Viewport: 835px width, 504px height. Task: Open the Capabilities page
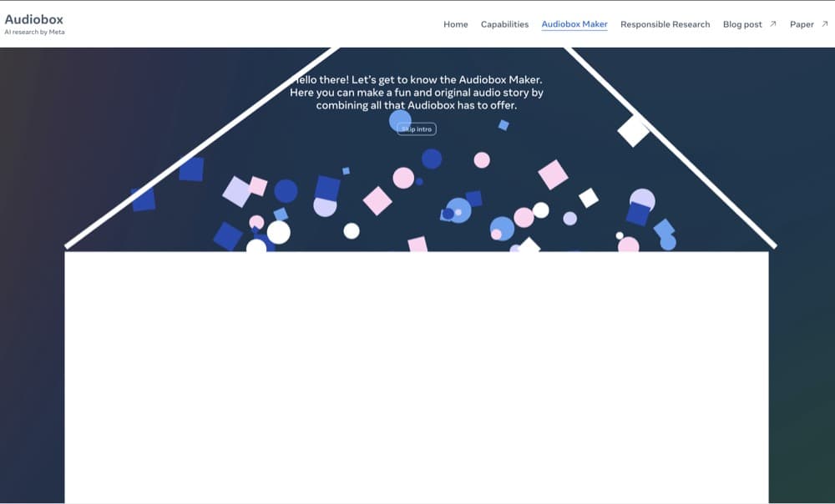click(504, 24)
